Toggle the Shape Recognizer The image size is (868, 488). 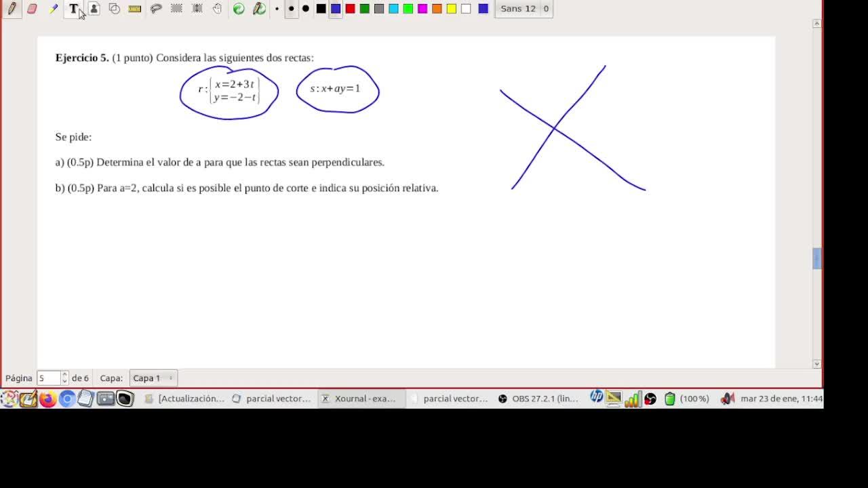pos(115,9)
